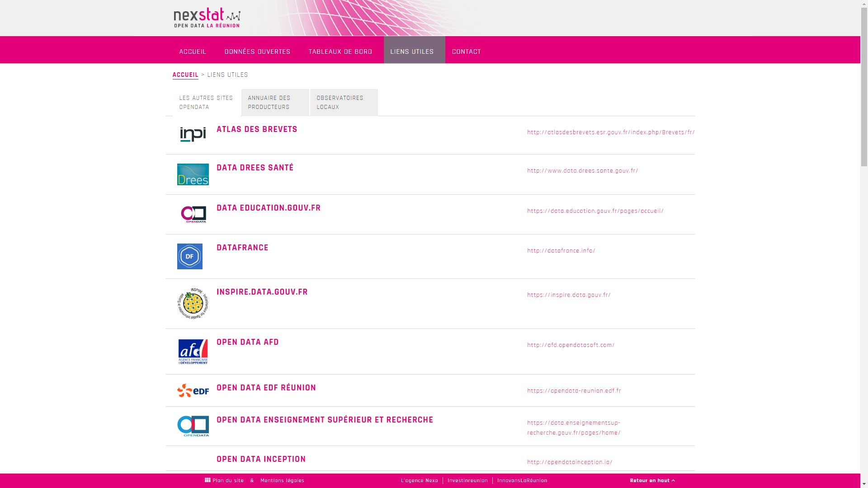This screenshot has width=868, height=488.
Task: Click the Nexstat logo in the header
Action: (x=207, y=18)
